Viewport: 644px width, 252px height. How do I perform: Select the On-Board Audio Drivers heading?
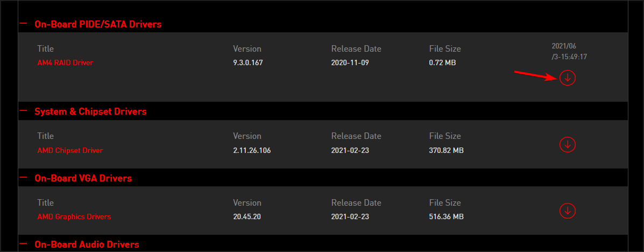87,244
